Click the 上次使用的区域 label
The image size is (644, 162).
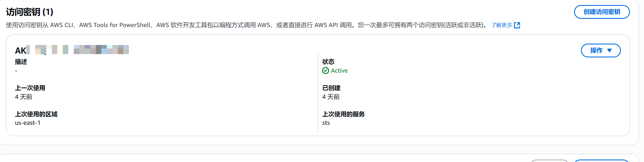pos(36,114)
